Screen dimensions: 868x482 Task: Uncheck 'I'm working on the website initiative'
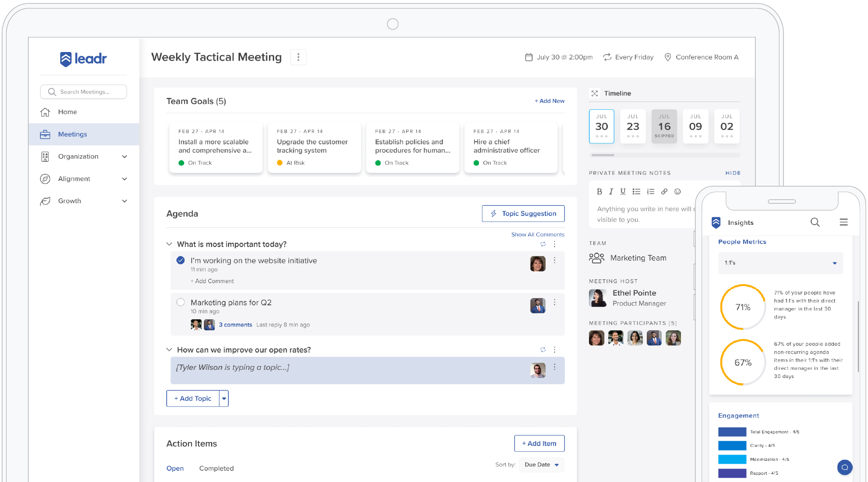tap(181, 261)
